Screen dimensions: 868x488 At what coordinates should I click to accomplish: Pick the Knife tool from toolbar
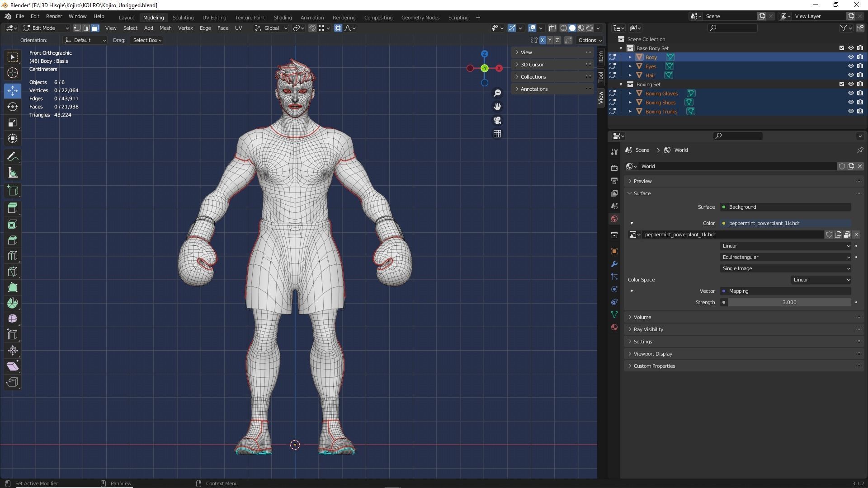13,272
